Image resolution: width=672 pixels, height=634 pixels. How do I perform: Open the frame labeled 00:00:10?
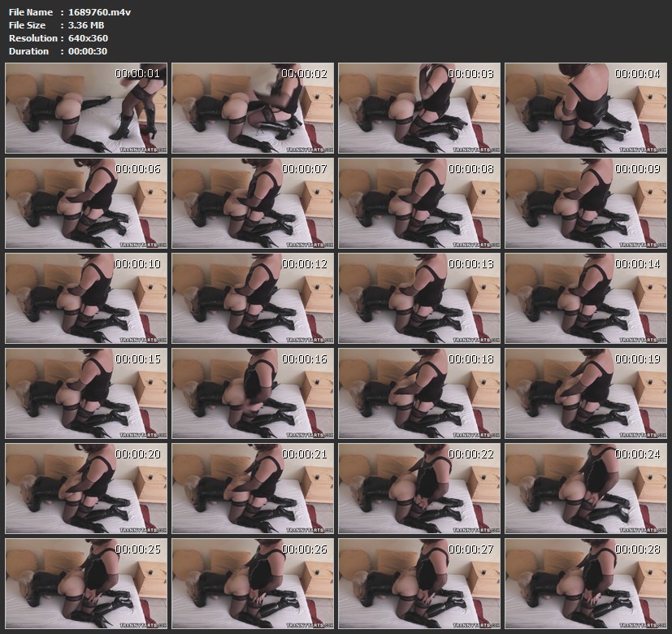pos(86,298)
